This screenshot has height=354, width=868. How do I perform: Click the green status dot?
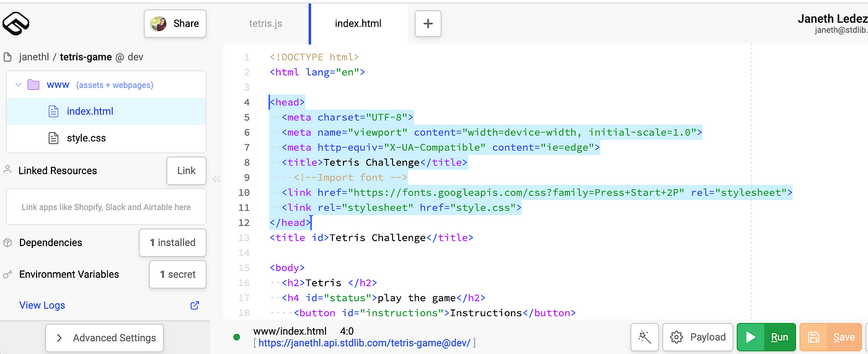[236, 337]
